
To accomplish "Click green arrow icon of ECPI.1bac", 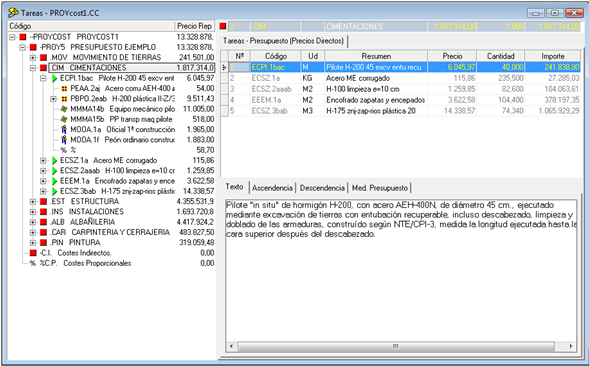I will pos(54,78).
